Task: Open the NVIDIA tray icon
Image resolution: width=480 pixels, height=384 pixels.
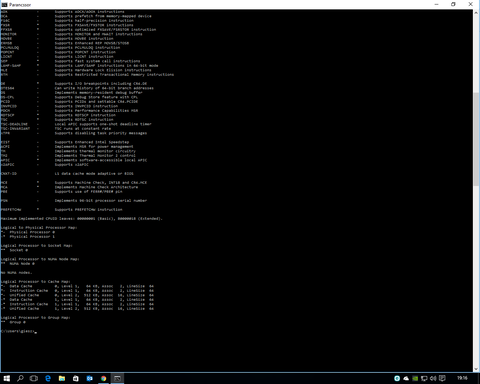Action: point(415,378)
